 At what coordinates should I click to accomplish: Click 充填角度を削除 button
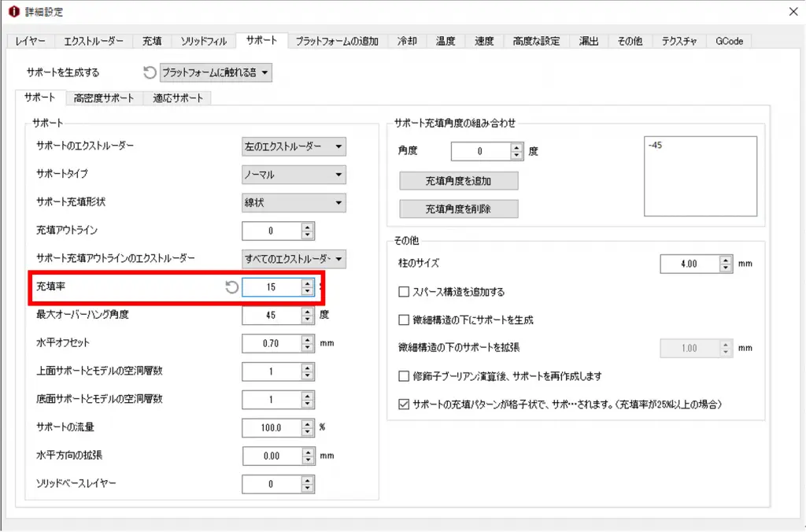tap(459, 209)
